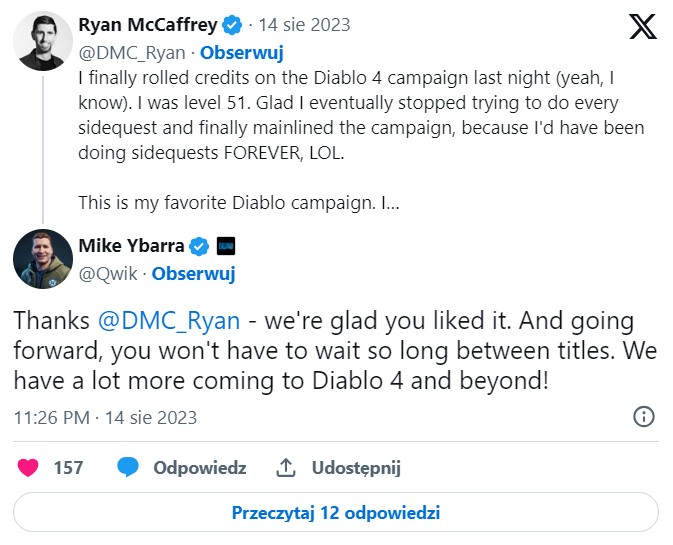This screenshot has width=673, height=545.
Task: Click the Odpowiedz reply label
Action: [199, 467]
